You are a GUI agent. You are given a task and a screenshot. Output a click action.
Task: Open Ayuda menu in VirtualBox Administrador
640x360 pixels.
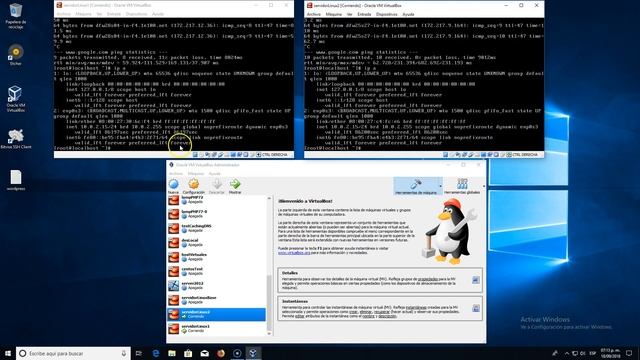tap(214, 173)
